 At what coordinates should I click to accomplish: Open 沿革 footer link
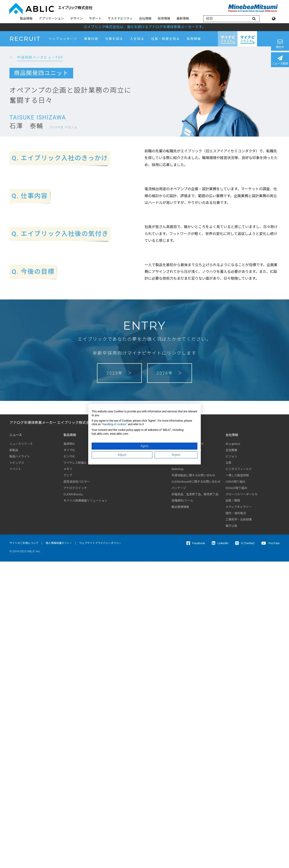[228, 463]
